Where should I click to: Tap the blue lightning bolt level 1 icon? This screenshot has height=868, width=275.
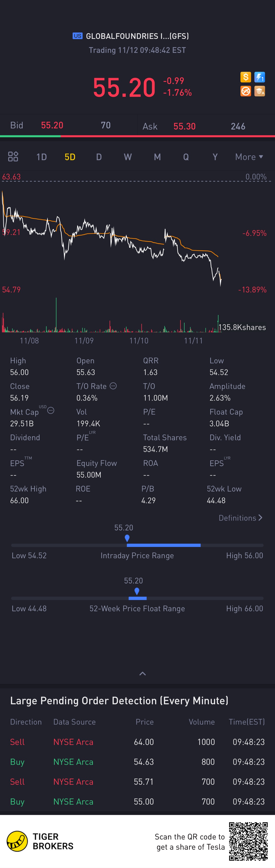260,77
